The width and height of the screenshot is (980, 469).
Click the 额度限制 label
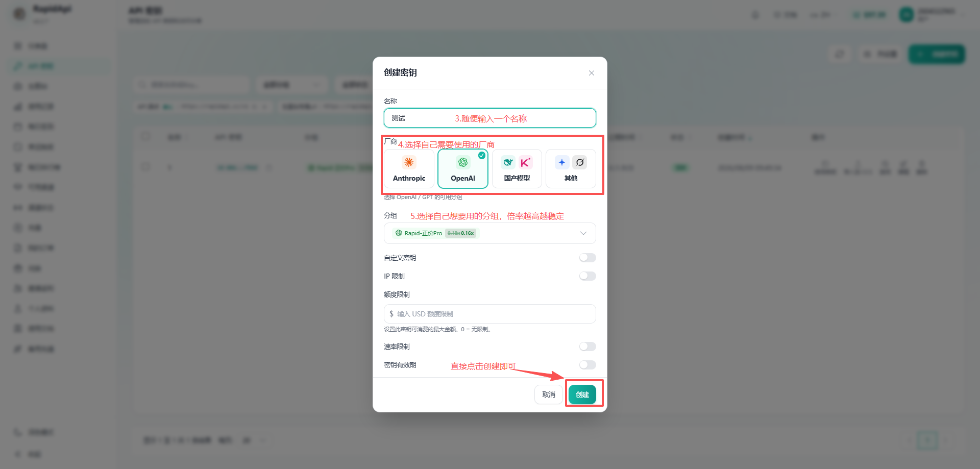[397, 294]
